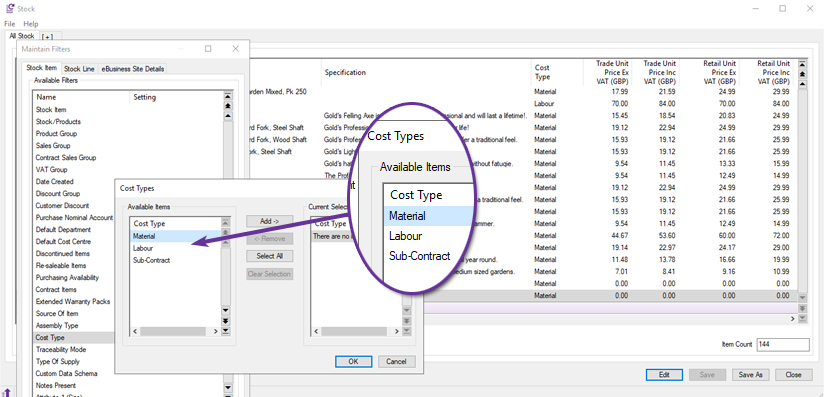This screenshot has width=824, height=397.
Task: Click line-down arrow beside Notes Present row
Action: (228, 387)
